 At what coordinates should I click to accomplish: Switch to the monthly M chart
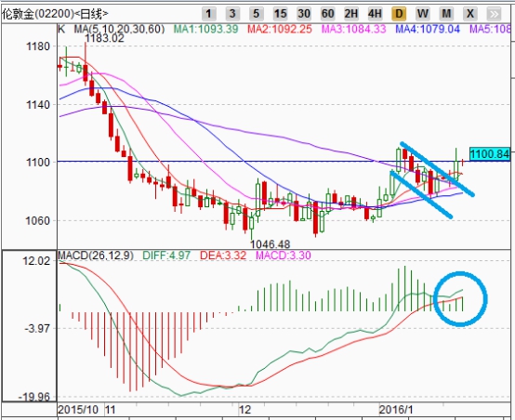click(x=446, y=14)
